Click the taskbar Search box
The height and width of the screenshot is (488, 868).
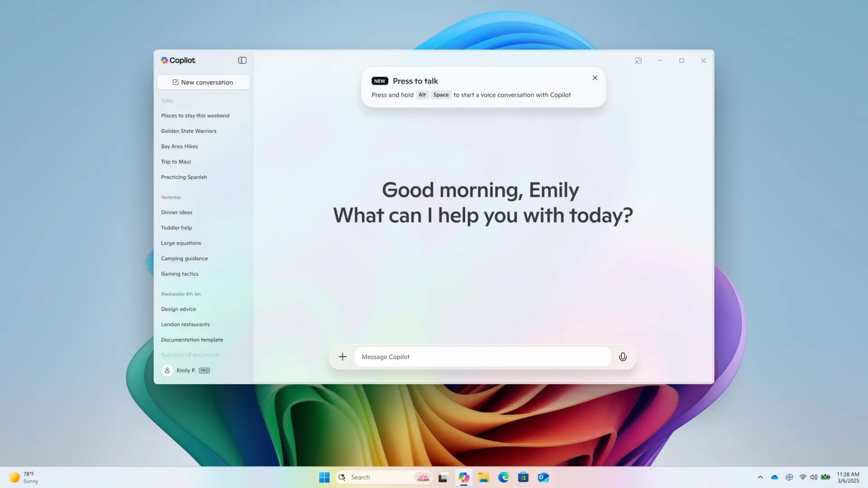click(384, 477)
